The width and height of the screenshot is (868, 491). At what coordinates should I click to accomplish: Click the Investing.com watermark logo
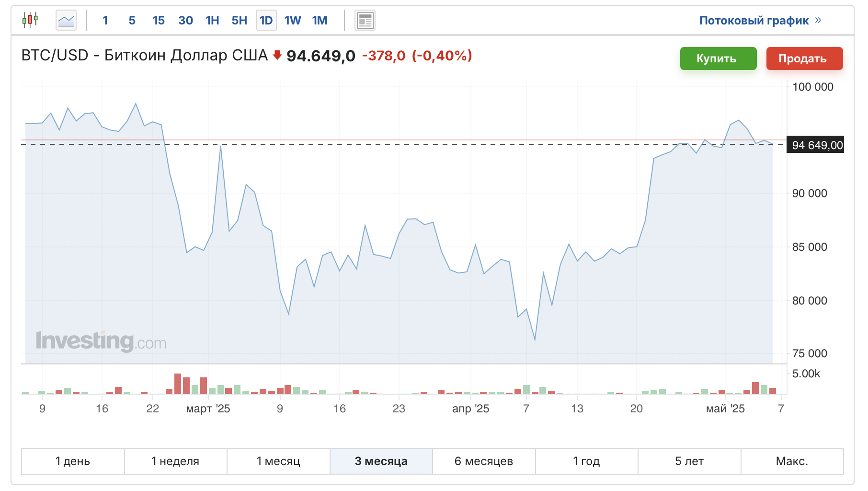coord(101,341)
